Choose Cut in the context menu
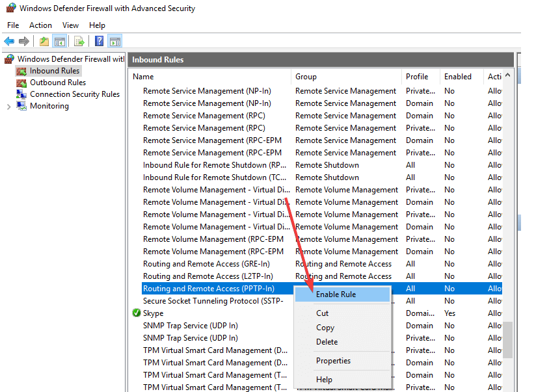This screenshot has width=536, height=392. (x=343, y=313)
